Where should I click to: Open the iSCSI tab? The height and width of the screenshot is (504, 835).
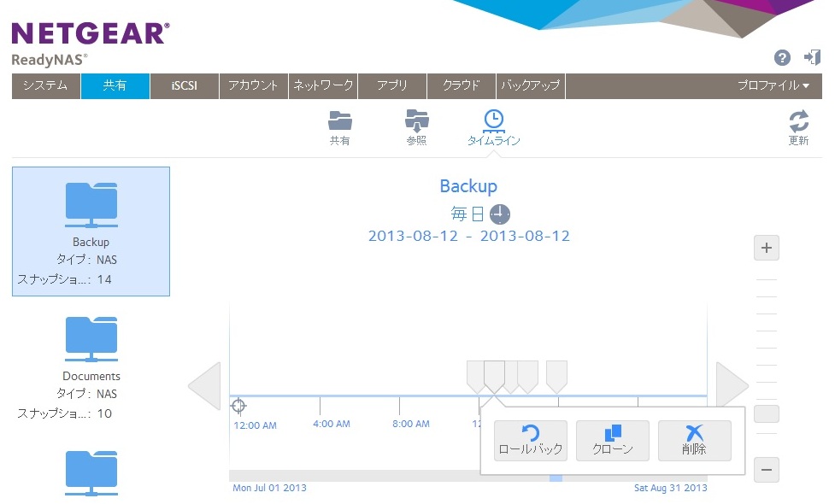click(x=185, y=85)
